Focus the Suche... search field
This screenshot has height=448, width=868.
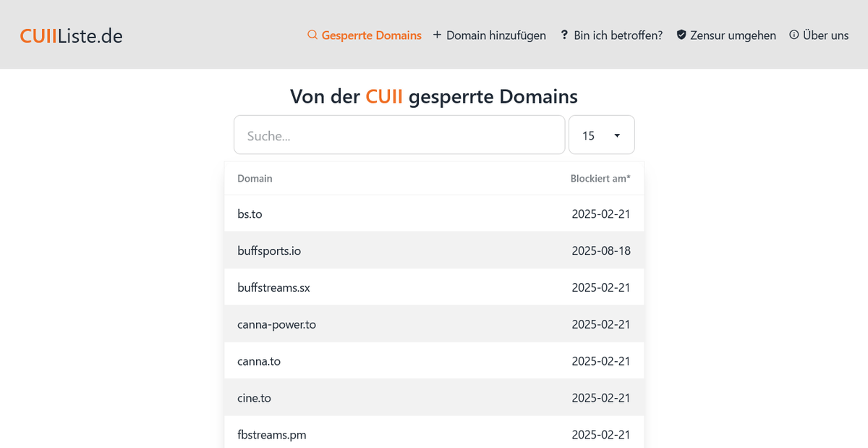[x=399, y=135]
